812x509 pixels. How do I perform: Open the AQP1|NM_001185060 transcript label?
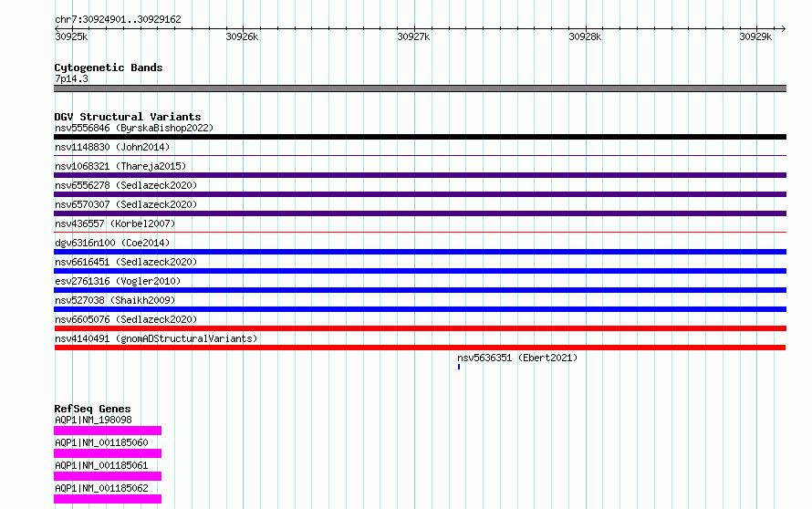pyautogui.click(x=101, y=442)
